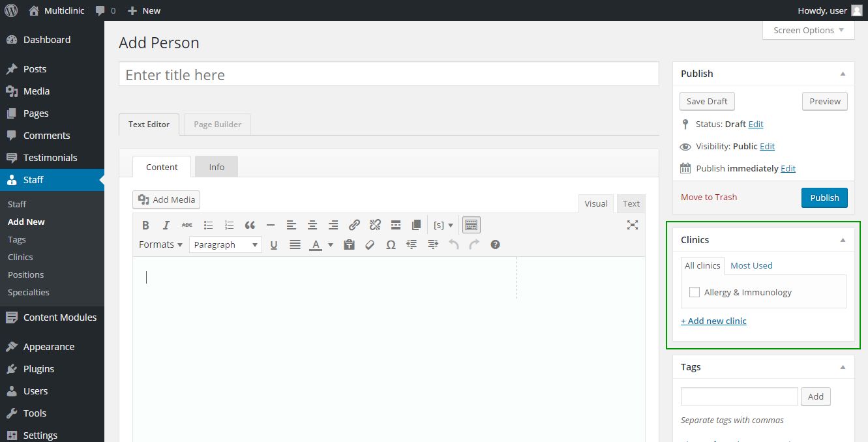Insert a bulleted list
The height and width of the screenshot is (442, 868).
(x=208, y=225)
